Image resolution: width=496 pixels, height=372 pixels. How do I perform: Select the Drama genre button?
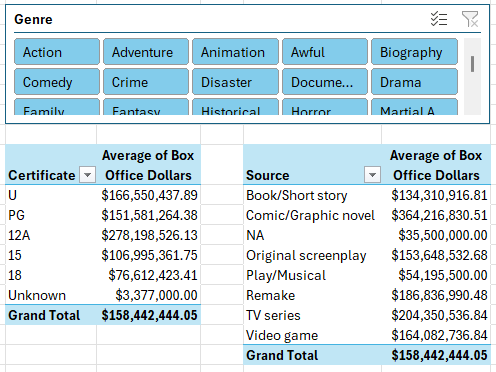[414, 82]
